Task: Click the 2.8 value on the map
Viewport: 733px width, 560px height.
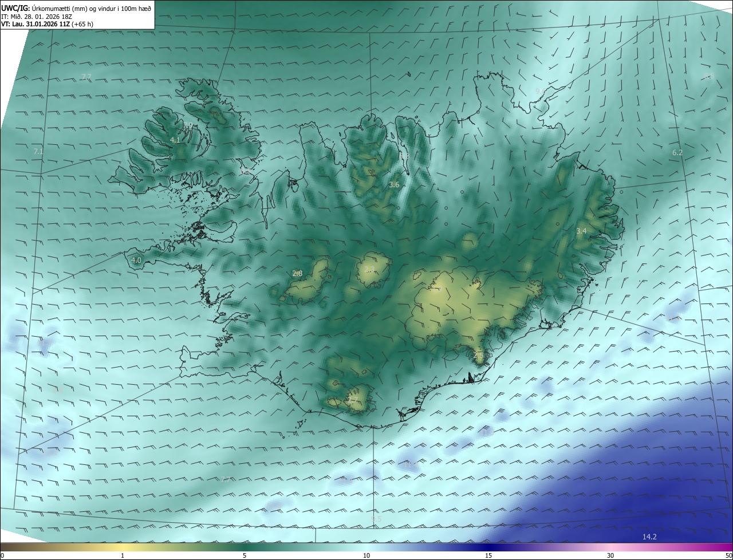Action: [x=297, y=273]
